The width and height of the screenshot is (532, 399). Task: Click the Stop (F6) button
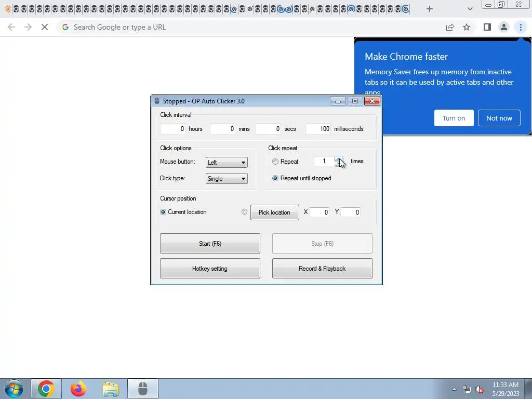(322, 243)
